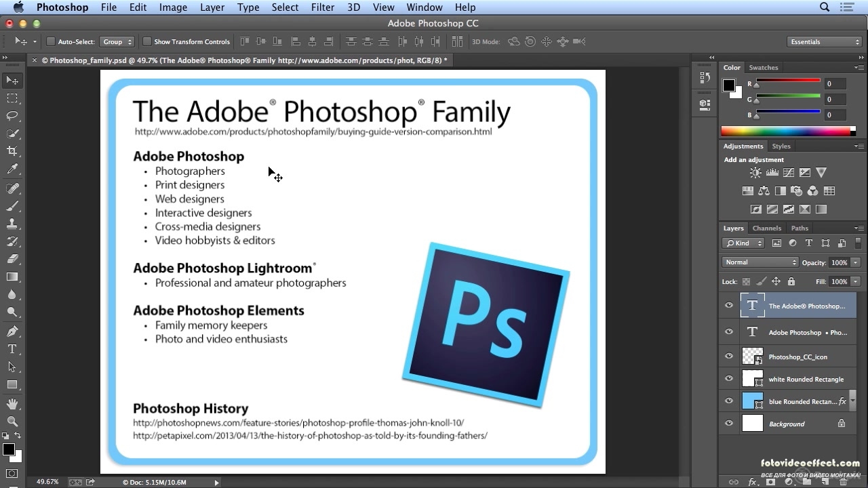868x488 pixels.
Task: Hide the white Rounded Rectangle layer
Action: coord(729,379)
